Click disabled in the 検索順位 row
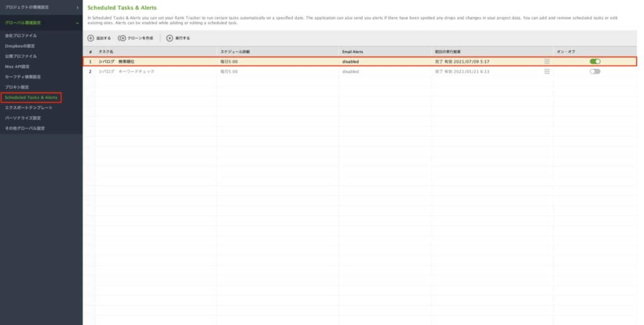This screenshot has height=325, width=644. click(350, 62)
